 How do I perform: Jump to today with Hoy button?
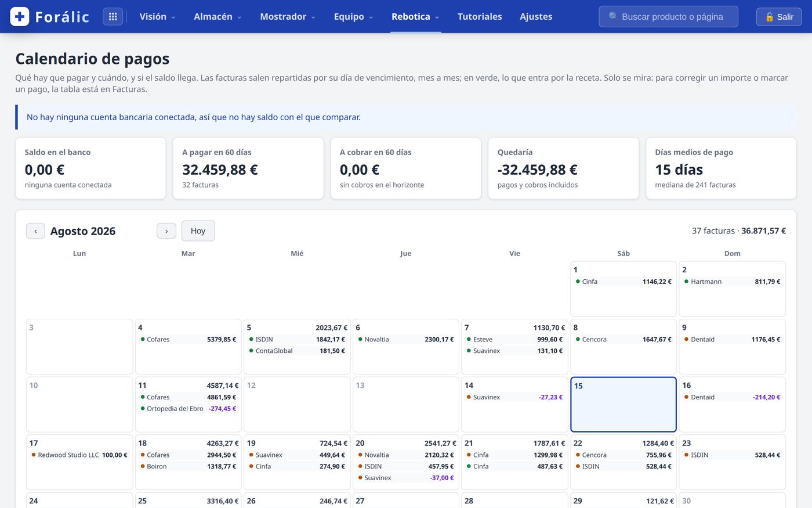tap(198, 231)
